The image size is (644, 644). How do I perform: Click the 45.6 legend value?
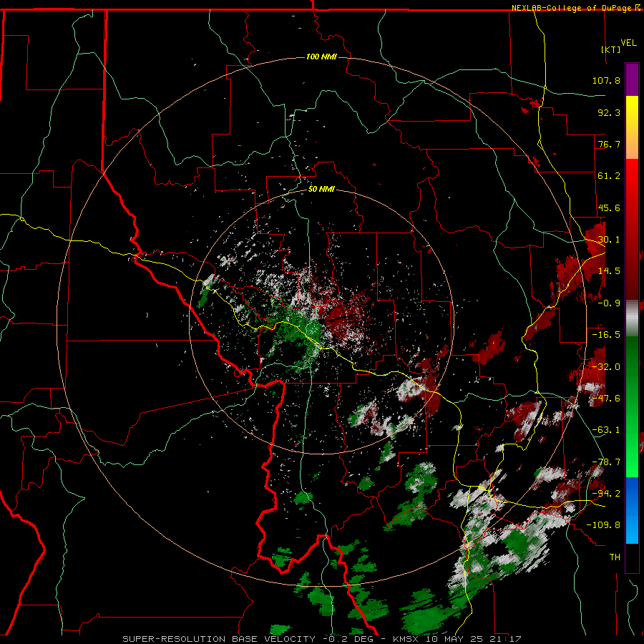[x=609, y=208]
